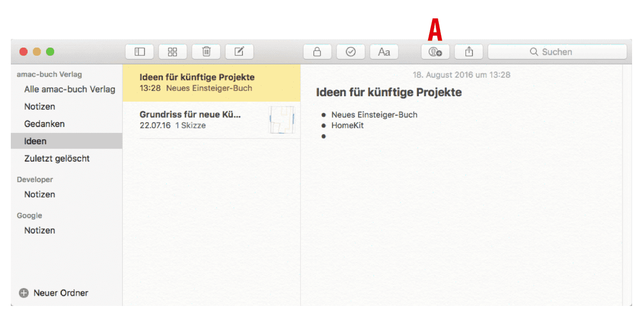Image resolution: width=644 pixels, height=320 pixels.
Task: Open the attachments browser grid icon
Action: (x=173, y=52)
